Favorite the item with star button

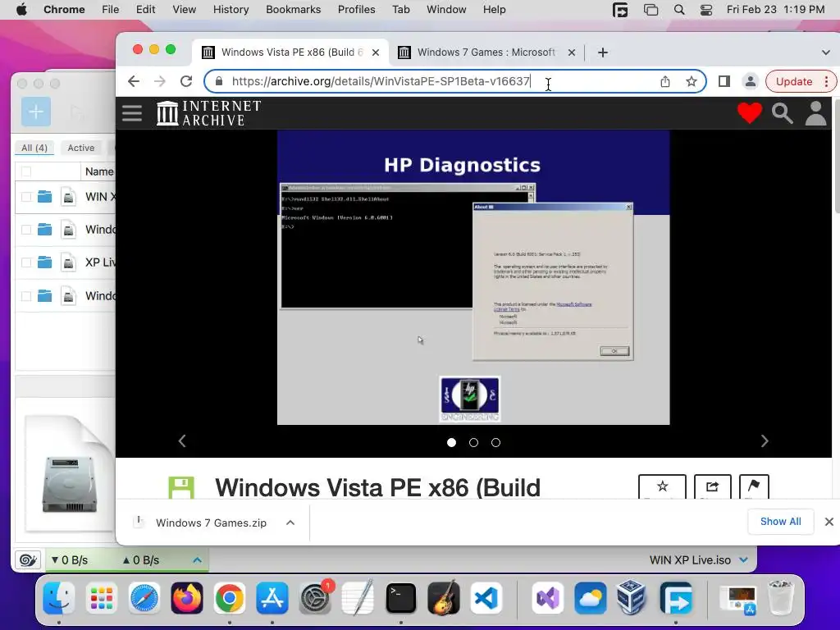point(662,486)
